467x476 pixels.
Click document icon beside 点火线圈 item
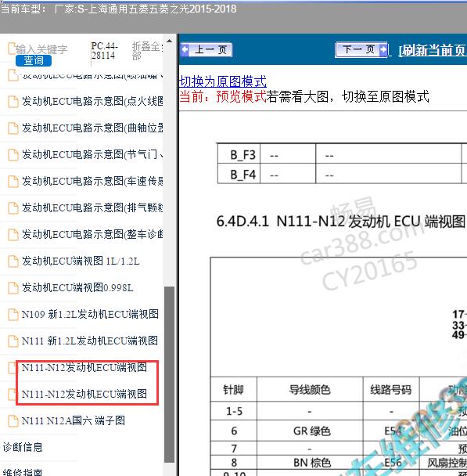pyautogui.click(x=13, y=102)
